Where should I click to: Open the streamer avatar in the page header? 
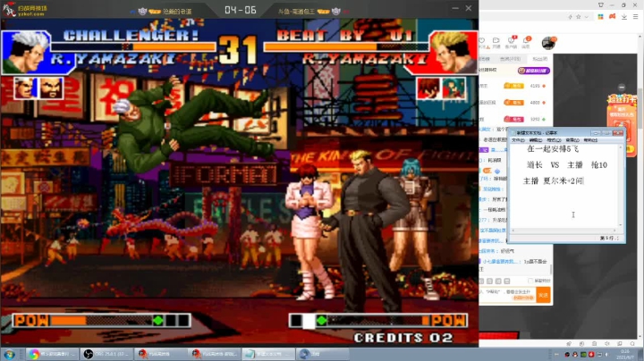548,43
